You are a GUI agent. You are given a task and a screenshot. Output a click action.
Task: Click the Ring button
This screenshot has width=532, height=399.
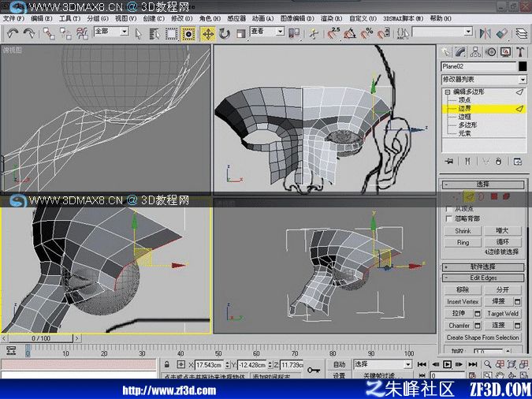coord(463,243)
